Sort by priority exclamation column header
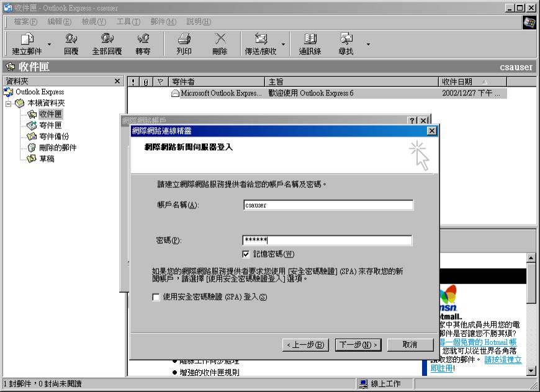 (133, 82)
